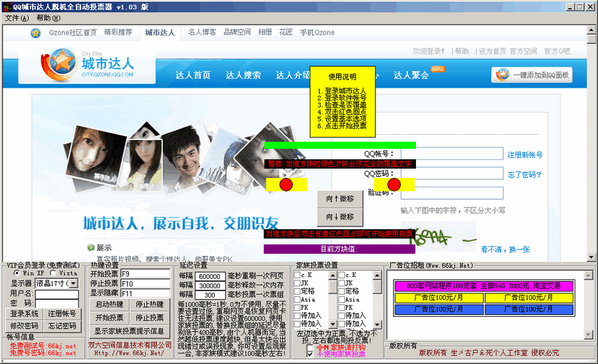Click the 忘记密码 button
Viewport: 598px width, 364px height.
62,326
